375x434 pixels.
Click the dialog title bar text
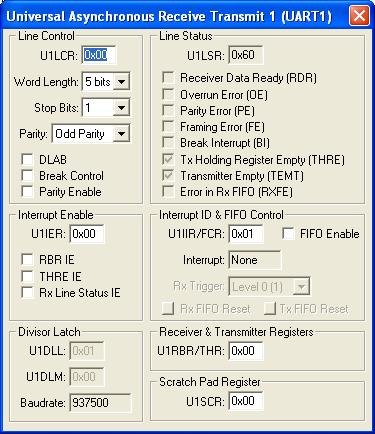[x=169, y=16]
